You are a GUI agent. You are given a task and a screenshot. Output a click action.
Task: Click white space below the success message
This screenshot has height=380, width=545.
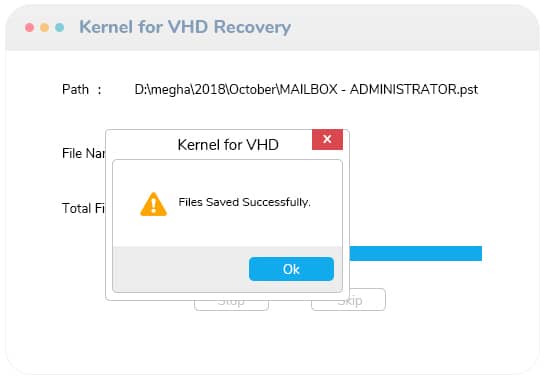[x=228, y=229]
